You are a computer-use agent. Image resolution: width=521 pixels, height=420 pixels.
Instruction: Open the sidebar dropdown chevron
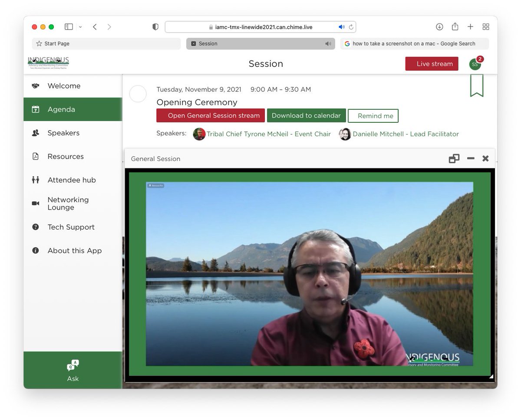[80, 27]
